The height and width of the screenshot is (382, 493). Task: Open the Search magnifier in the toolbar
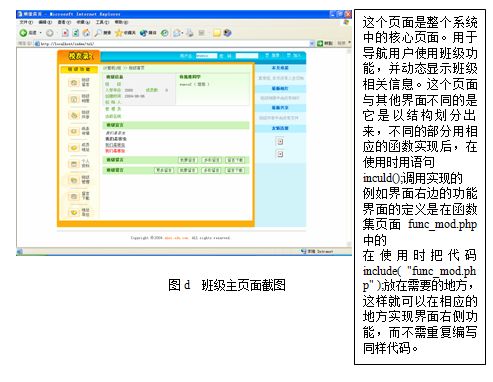(98, 33)
